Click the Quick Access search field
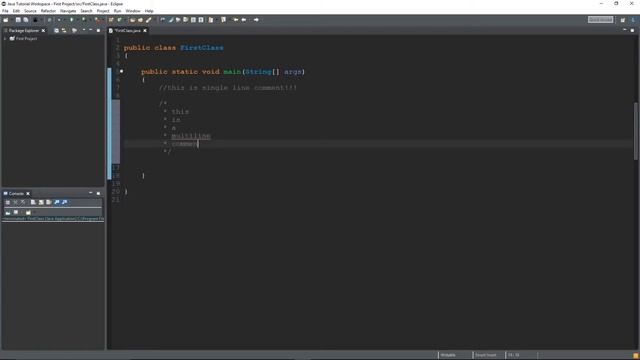This screenshot has height=360, width=640. pos(600,20)
